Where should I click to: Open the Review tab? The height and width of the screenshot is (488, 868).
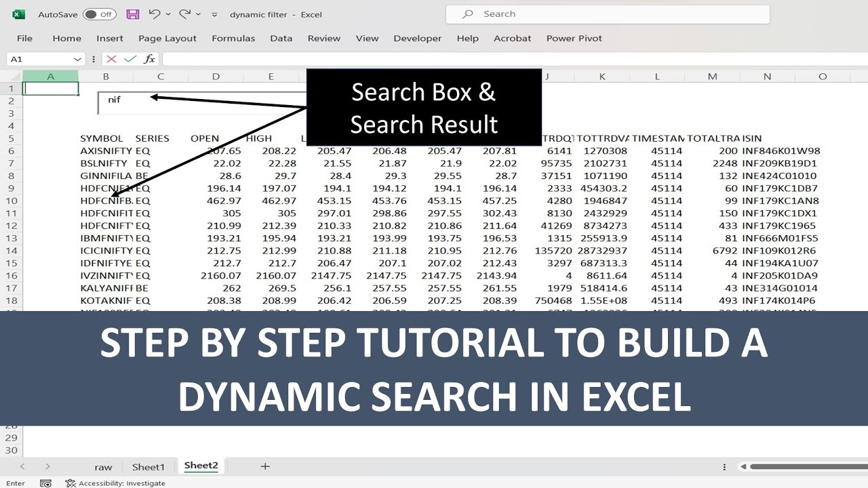[324, 39]
